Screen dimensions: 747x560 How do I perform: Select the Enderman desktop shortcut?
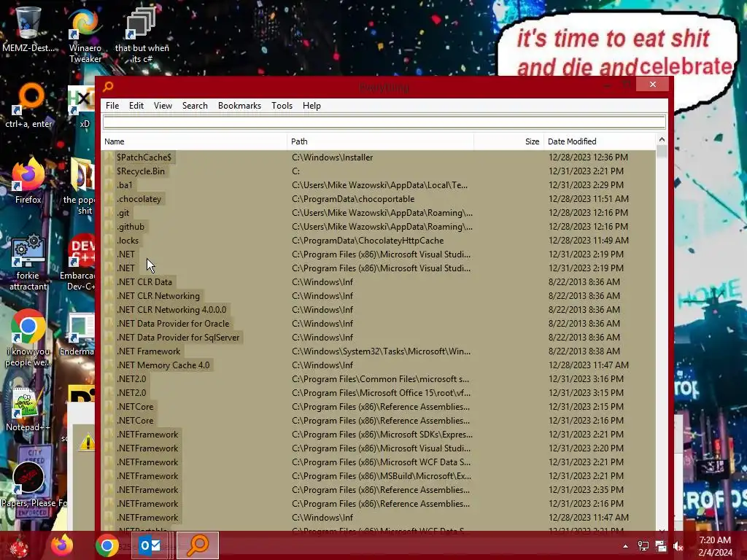78,334
